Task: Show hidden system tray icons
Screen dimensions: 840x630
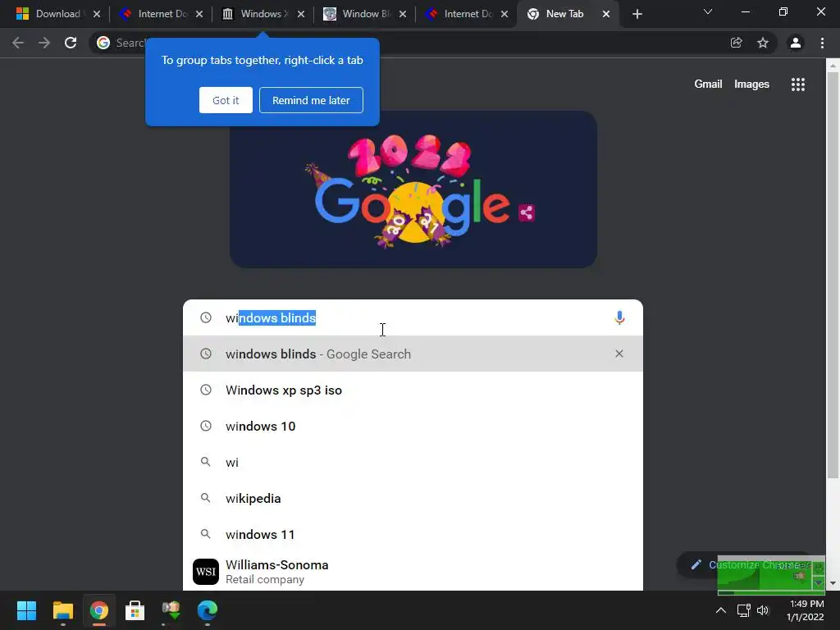Action: (x=721, y=610)
